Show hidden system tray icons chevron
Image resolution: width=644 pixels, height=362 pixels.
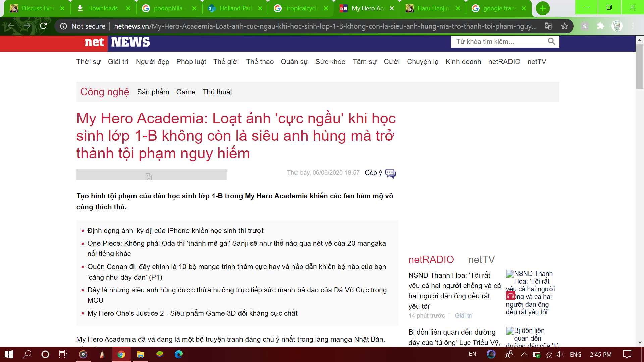tap(524, 354)
